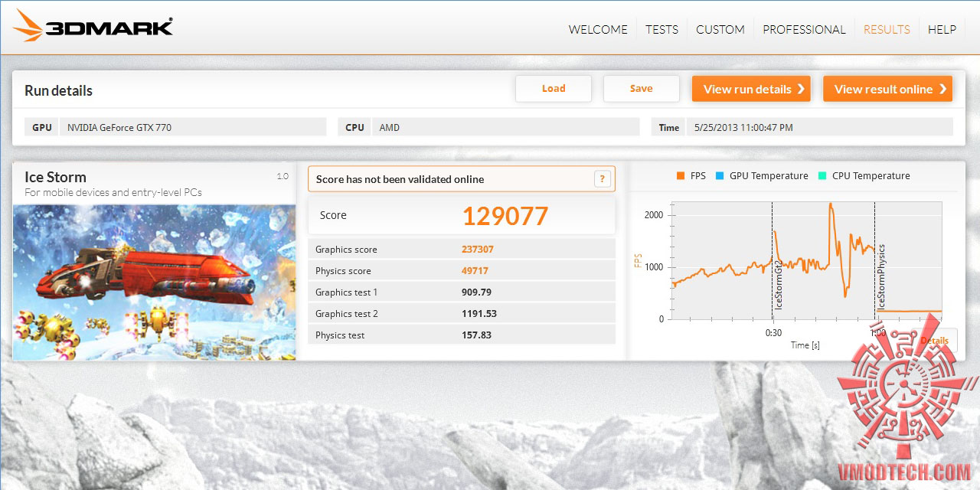The height and width of the screenshot is (490, 980).
Task: Click the CPU field showing AMD
Action: coord(506,127)
